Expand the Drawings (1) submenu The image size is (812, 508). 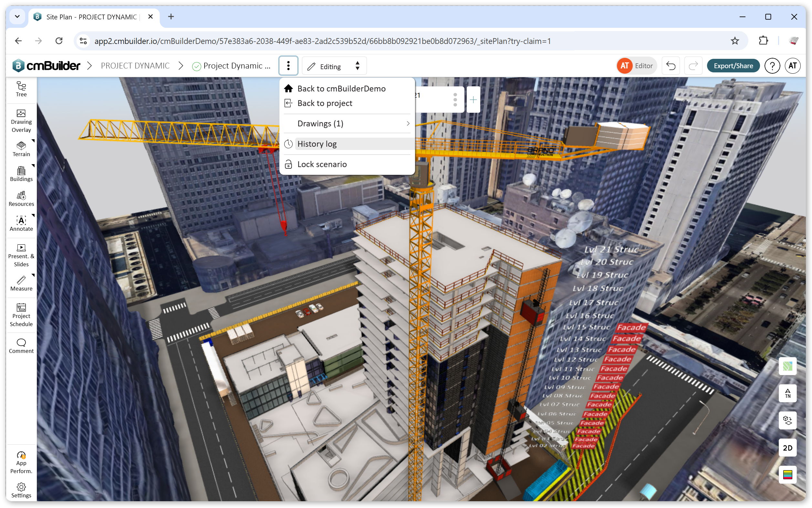tap(347, 124)
